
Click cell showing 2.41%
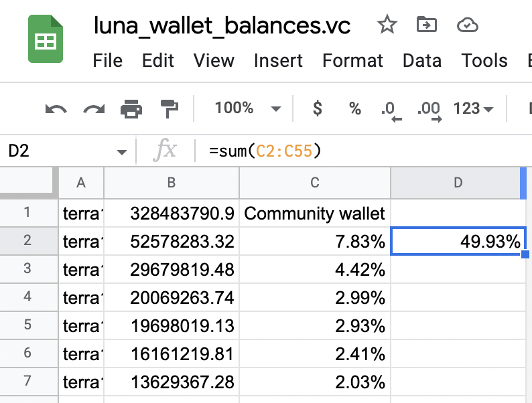[x=315, y=353]
